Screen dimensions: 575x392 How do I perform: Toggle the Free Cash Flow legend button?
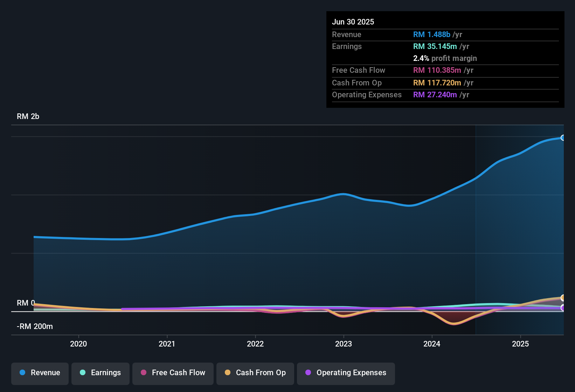click(x=173, y=373)
